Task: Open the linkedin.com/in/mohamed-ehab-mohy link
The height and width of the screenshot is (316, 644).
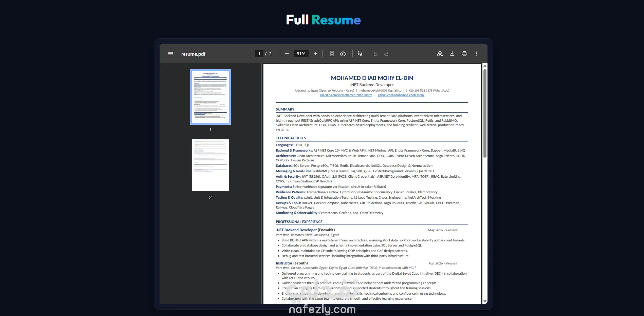Action: 346,95
